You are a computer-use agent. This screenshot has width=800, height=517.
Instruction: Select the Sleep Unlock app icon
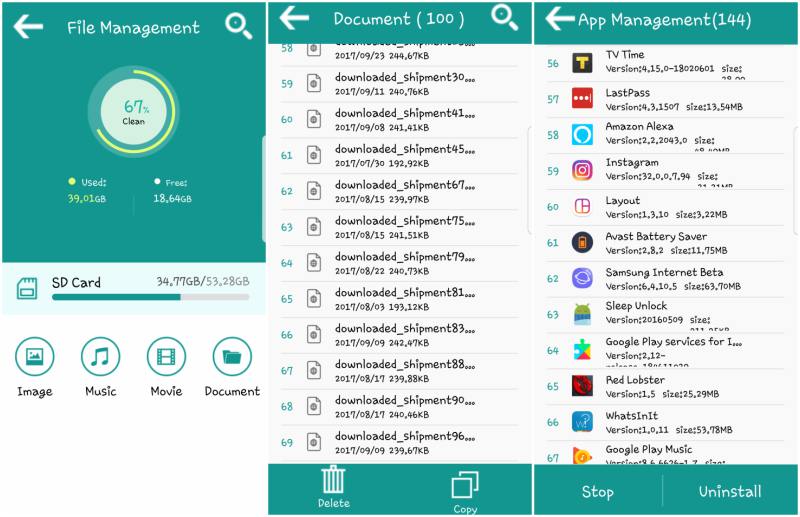(x=582, y=314)
